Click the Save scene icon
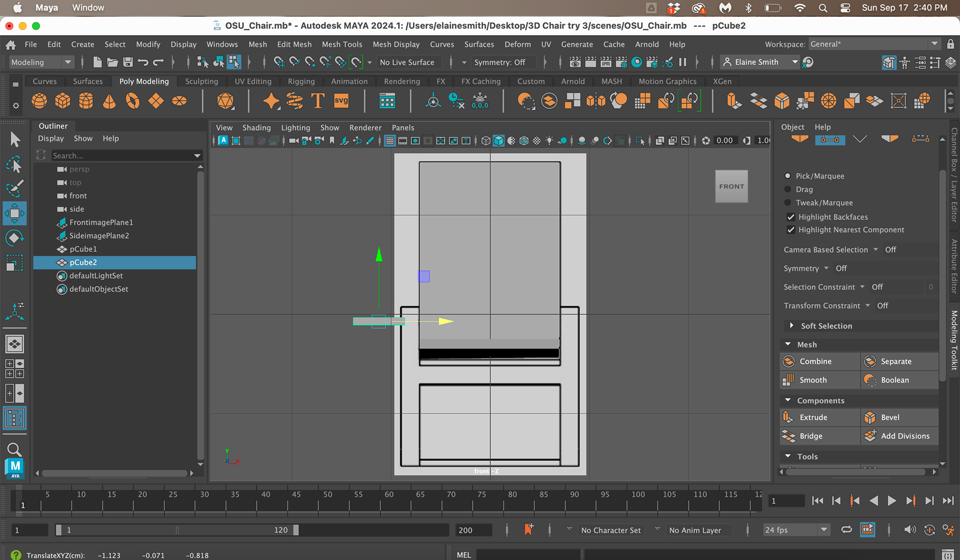This screenshot has height=560, width=960. tap(128, 62)
